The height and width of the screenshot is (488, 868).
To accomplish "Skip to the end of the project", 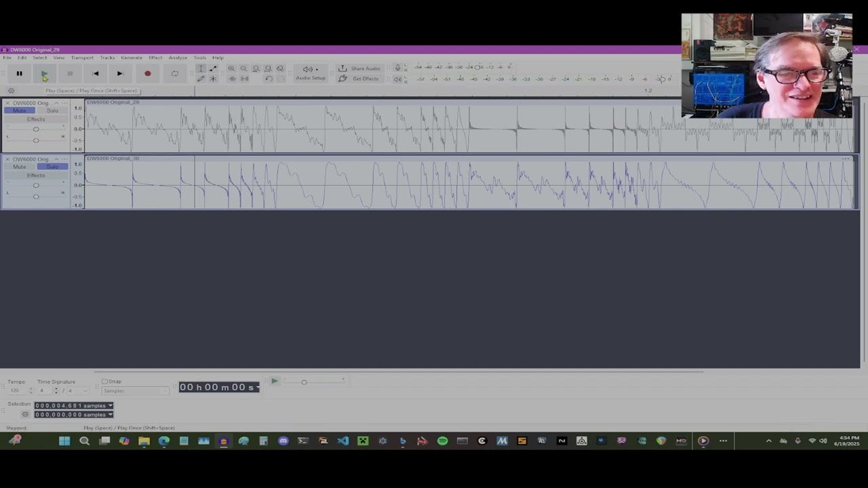I will pos(120,73).
